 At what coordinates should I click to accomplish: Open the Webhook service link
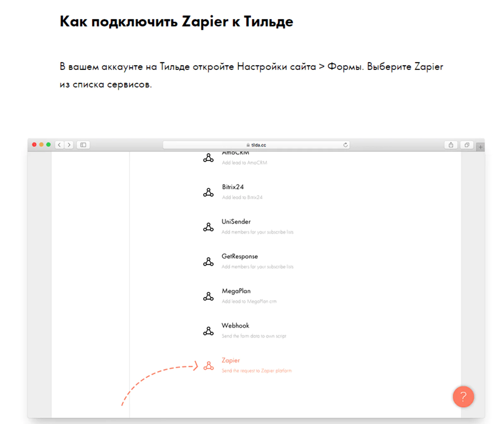tap(235, 326)
